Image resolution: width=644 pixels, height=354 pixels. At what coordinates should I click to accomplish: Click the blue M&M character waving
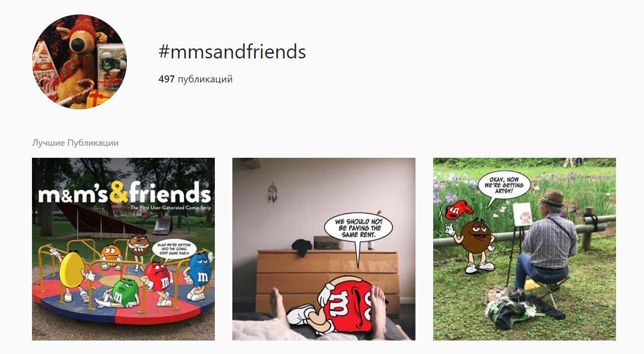pyautogui.click(x=199, y=276)
